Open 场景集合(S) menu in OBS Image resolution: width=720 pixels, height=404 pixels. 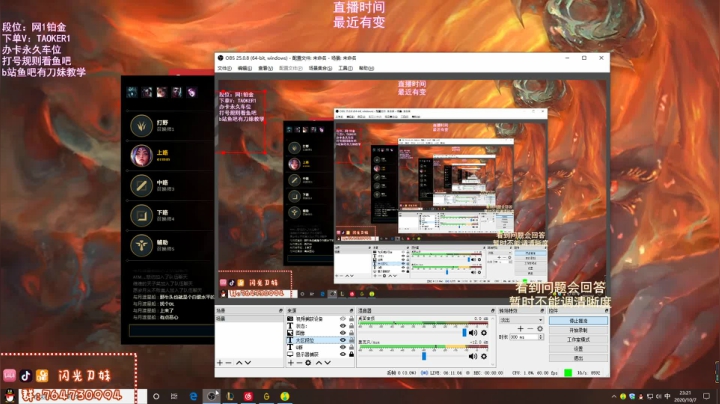320,68
